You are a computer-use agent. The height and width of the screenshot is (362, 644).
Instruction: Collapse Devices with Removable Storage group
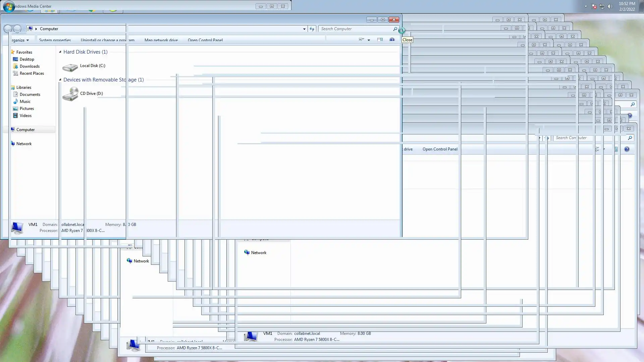pos(60,80)
